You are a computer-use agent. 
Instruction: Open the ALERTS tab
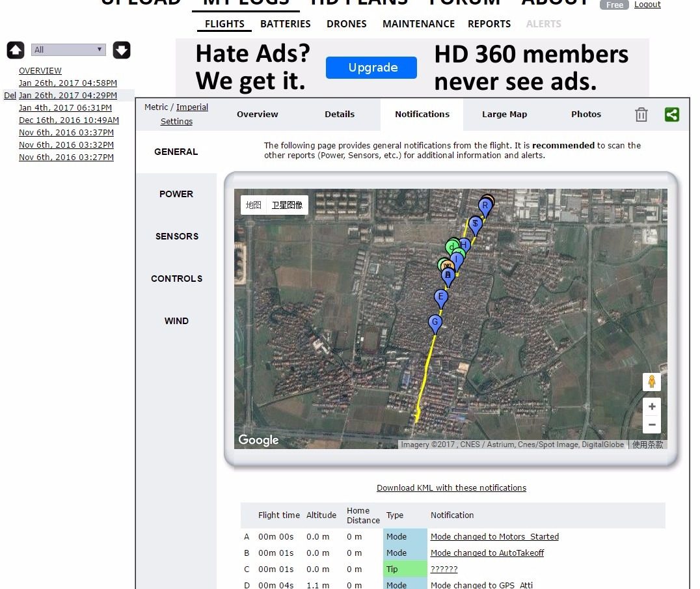point(544,24)
